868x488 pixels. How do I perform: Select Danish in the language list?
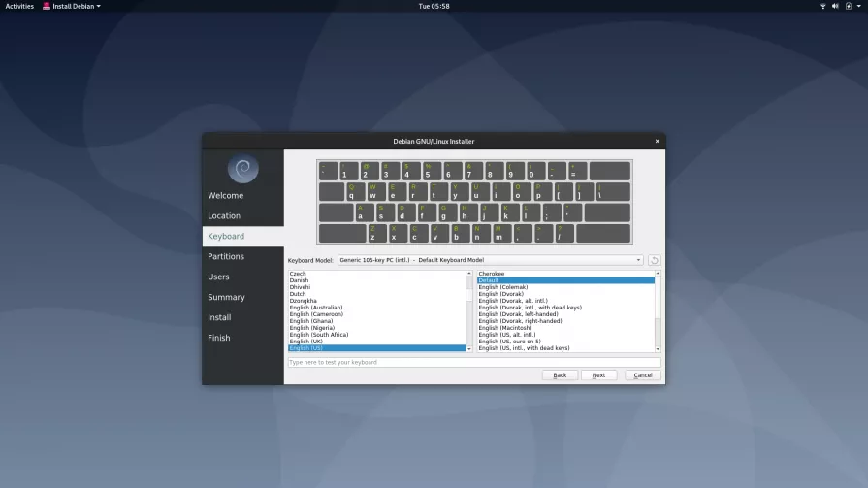(377, 280)
